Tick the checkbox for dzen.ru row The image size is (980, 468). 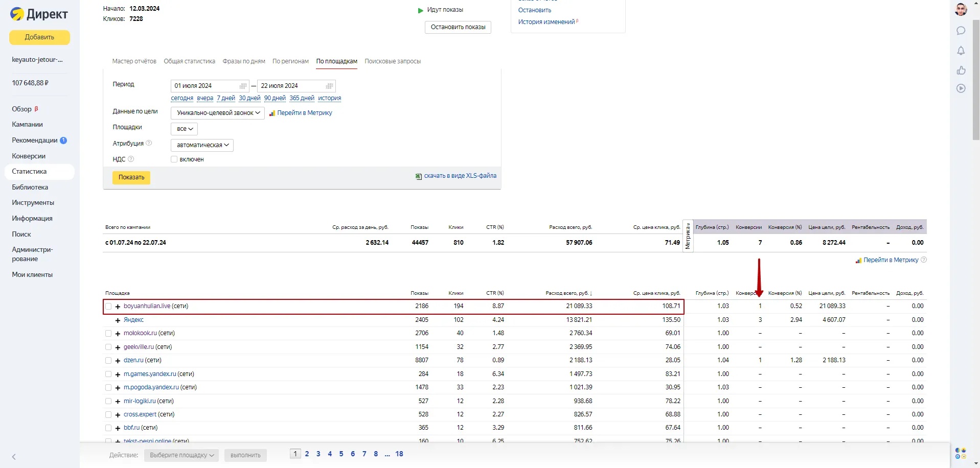108,361
